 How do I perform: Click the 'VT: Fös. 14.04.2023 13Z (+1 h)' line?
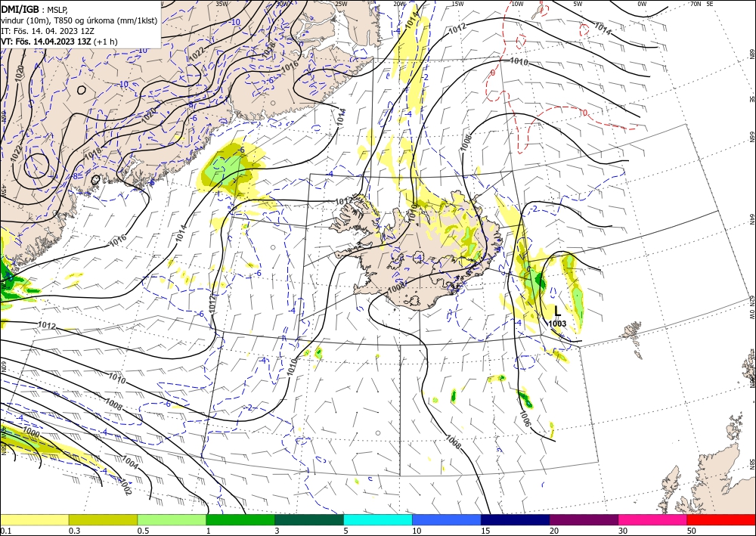coord(60,41)
